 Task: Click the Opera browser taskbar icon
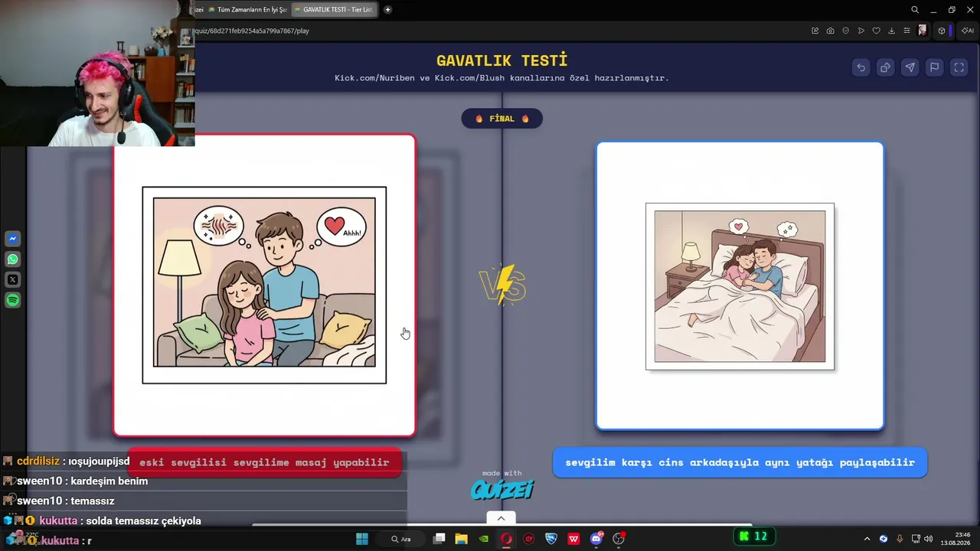[x=506, y=539]
